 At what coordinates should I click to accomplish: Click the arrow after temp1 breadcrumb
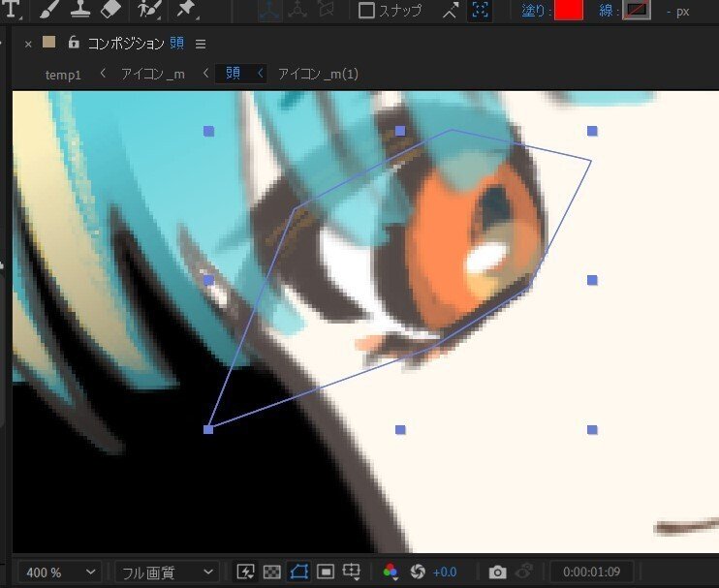103,73
